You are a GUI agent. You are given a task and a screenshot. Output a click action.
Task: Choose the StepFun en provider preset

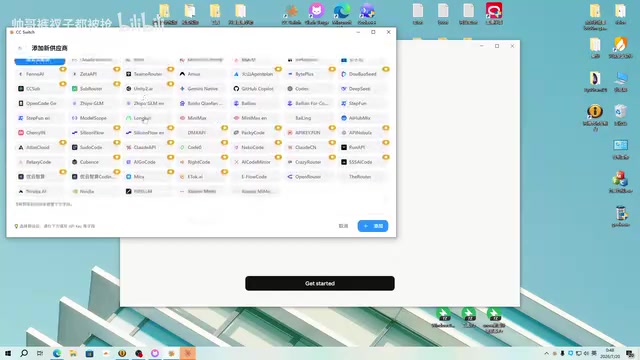click(x=40, y=118)
